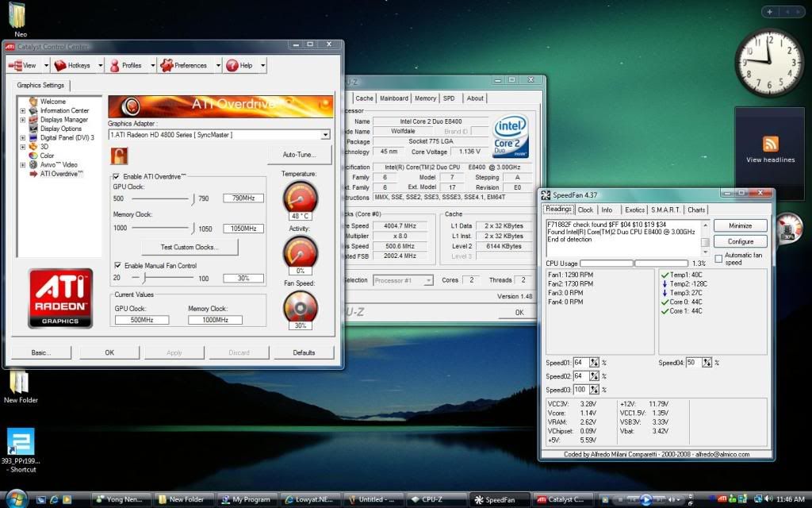The image size is (812, 508).
Task: Click the Overdrive padlock unlock icon
Action: click(x=120, y=156)
